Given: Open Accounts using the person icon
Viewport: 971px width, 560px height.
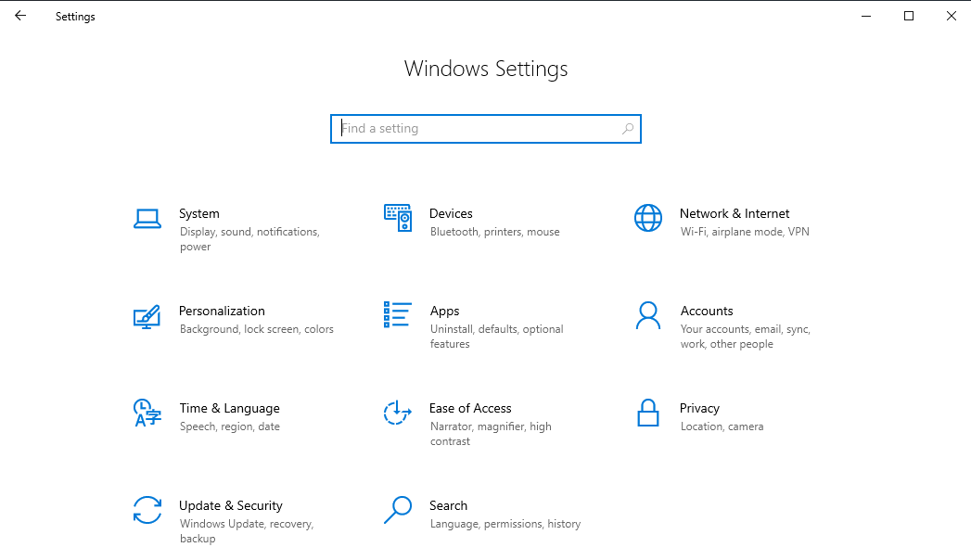Looking at the screenshot, I should [647, 315].
